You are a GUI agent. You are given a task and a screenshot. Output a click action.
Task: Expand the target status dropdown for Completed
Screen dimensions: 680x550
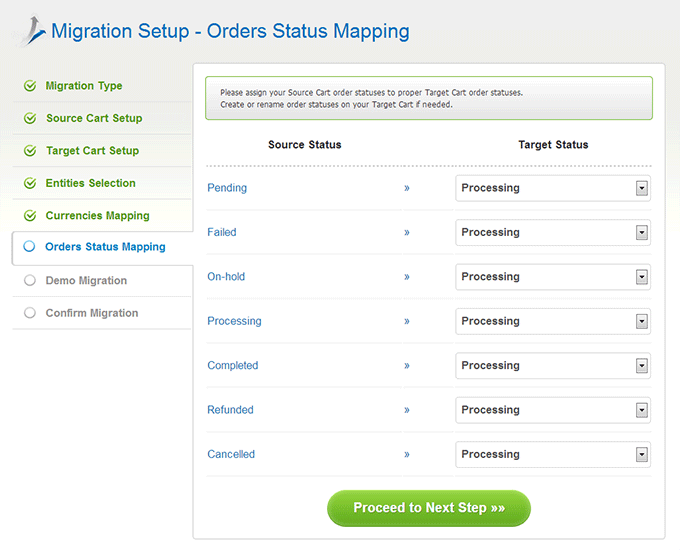click(x=641, y=366)
